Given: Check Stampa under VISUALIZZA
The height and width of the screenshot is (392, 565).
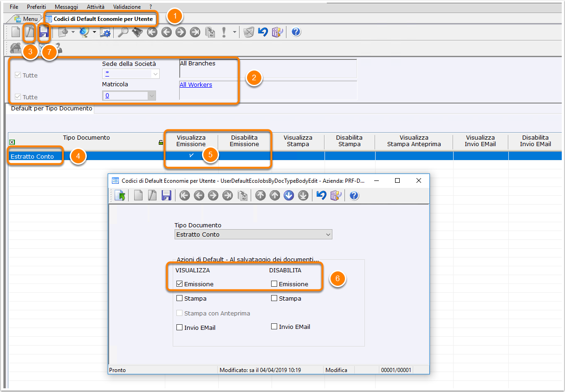Looking at the screenshot, I should (180, 298).
